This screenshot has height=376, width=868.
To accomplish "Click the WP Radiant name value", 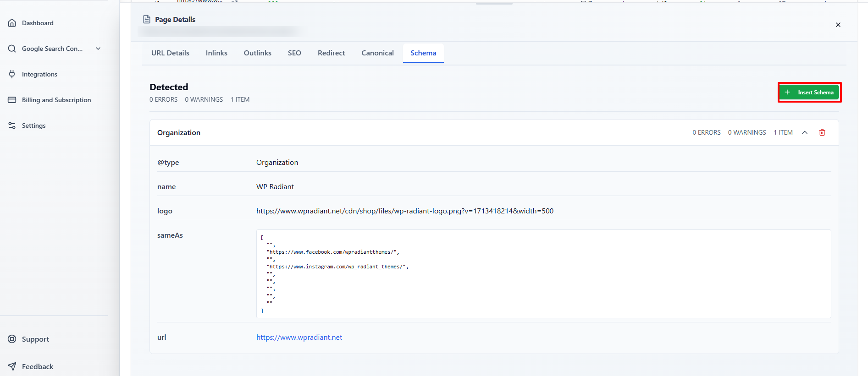I will click(275, 187).
